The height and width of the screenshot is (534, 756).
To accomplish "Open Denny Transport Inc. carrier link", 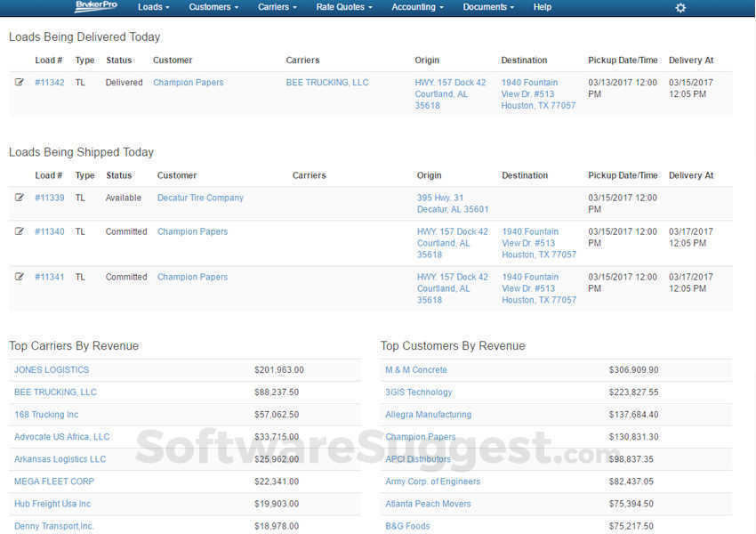I will tap(54, 526).
